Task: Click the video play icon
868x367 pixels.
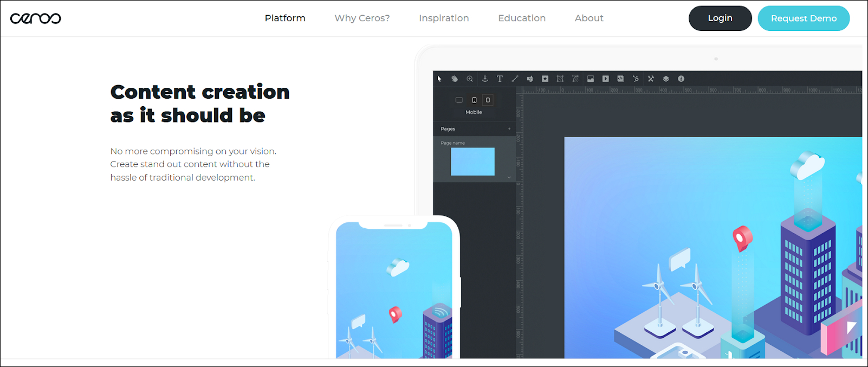Action: [606, 79]
